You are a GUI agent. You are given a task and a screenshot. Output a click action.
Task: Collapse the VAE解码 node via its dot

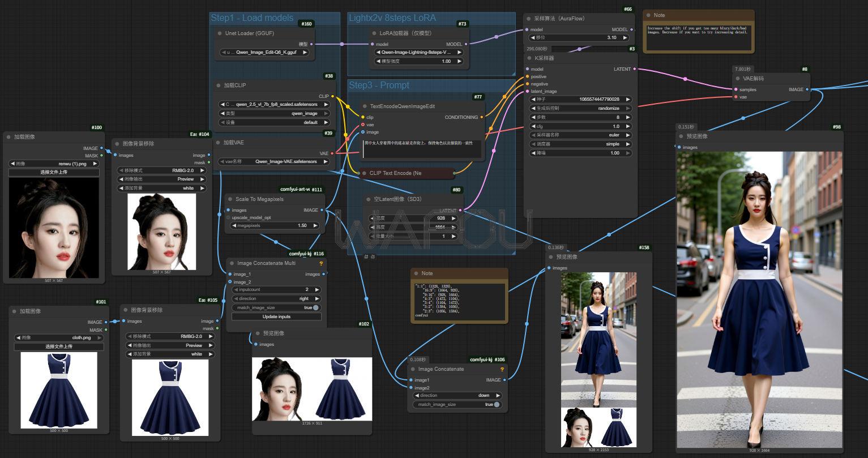click(x=738, y=79)
